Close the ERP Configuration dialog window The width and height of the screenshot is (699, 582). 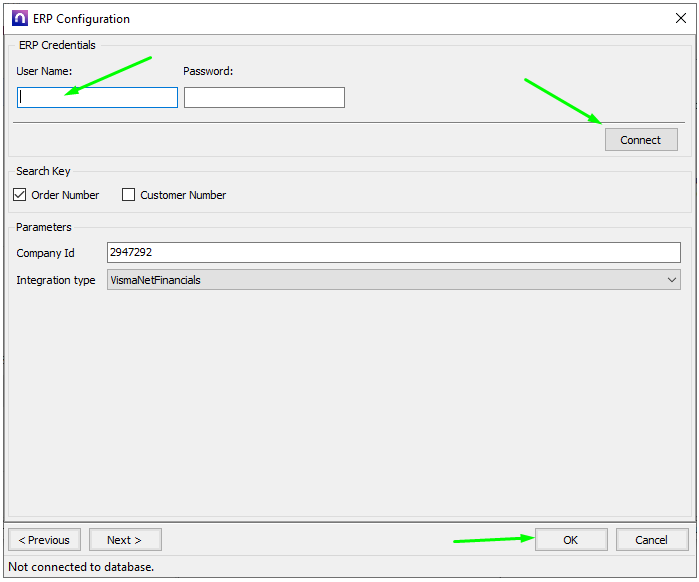click(x=681, y=19)
